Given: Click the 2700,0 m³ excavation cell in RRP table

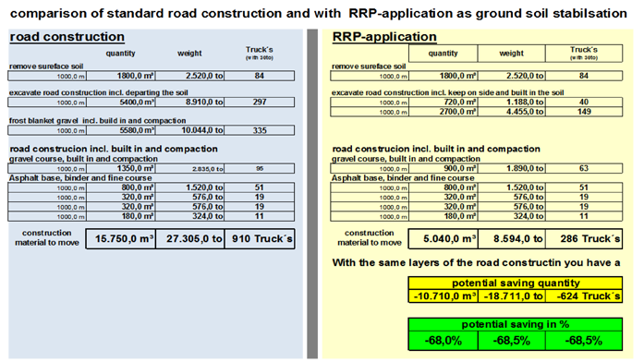Looking at the screenshot, I should [x=444, y=112].
